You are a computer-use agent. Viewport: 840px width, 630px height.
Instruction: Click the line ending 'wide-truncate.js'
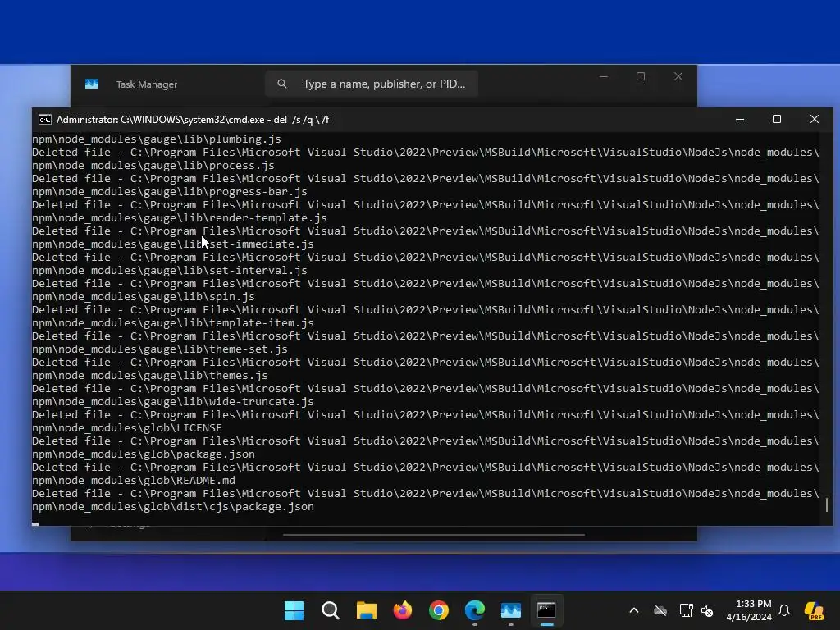173,402
